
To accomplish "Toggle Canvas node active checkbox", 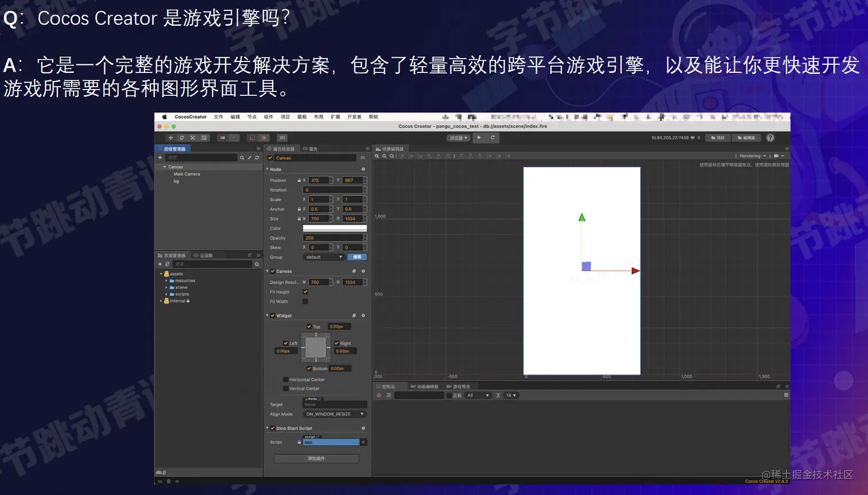I will point(270,158).
